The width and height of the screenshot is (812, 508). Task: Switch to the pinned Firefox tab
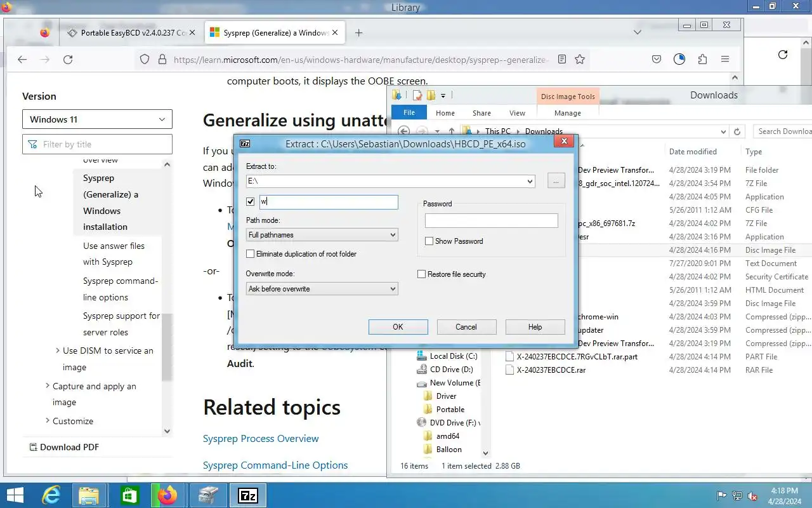(x=44, y=32)
